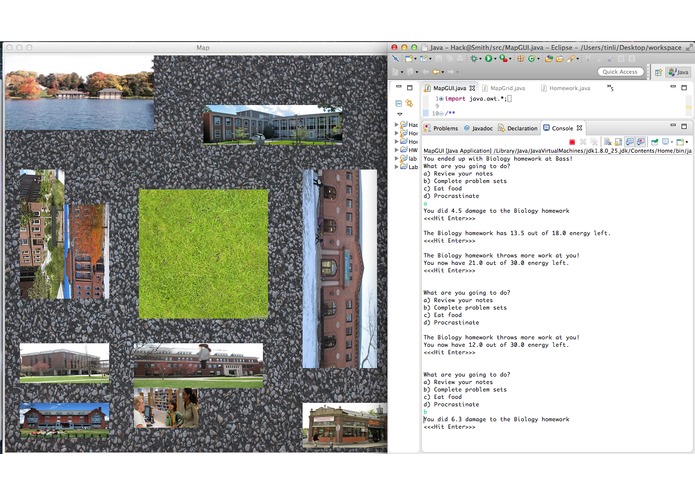
Task: Click console line 'The Biology homework has 13.5 out of 18.0 energy left.'
Action: 517,233
